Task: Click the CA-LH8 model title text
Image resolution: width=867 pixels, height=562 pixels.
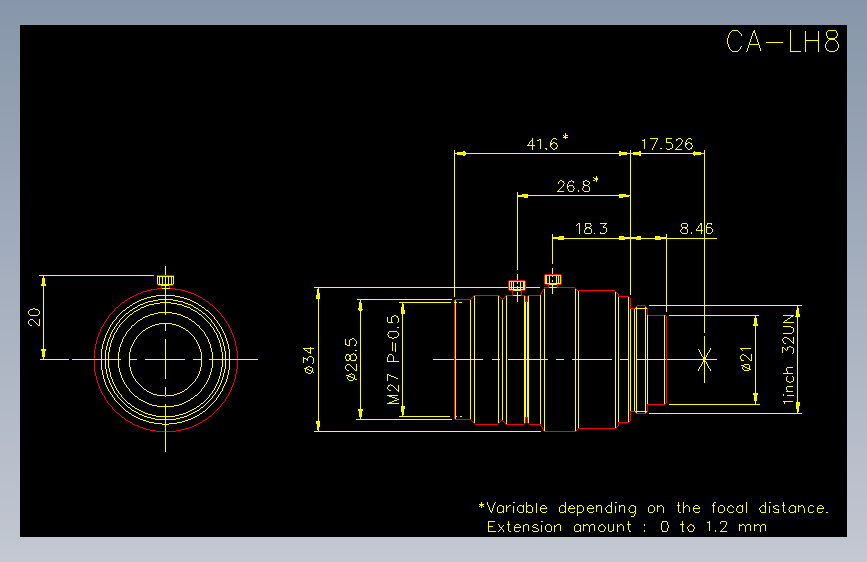Action: pos(782,41)
